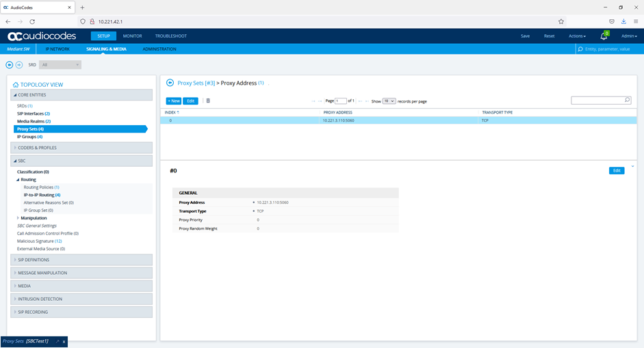The height and width of the screenshot is (348, 644).
Task: Follow the Proxy Sets [#3] breadcrumb link
Action: click(196, 83)
